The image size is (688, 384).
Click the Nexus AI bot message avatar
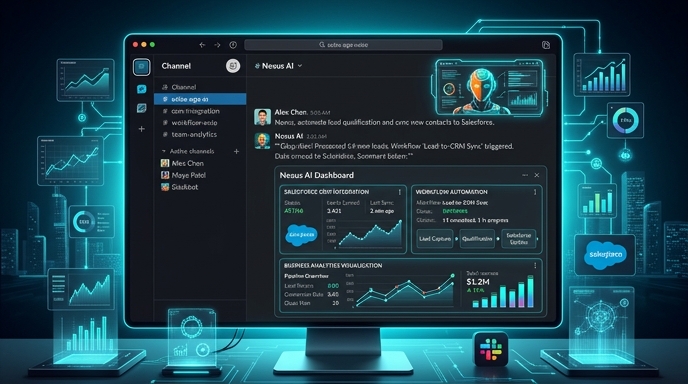click(262, 141)
